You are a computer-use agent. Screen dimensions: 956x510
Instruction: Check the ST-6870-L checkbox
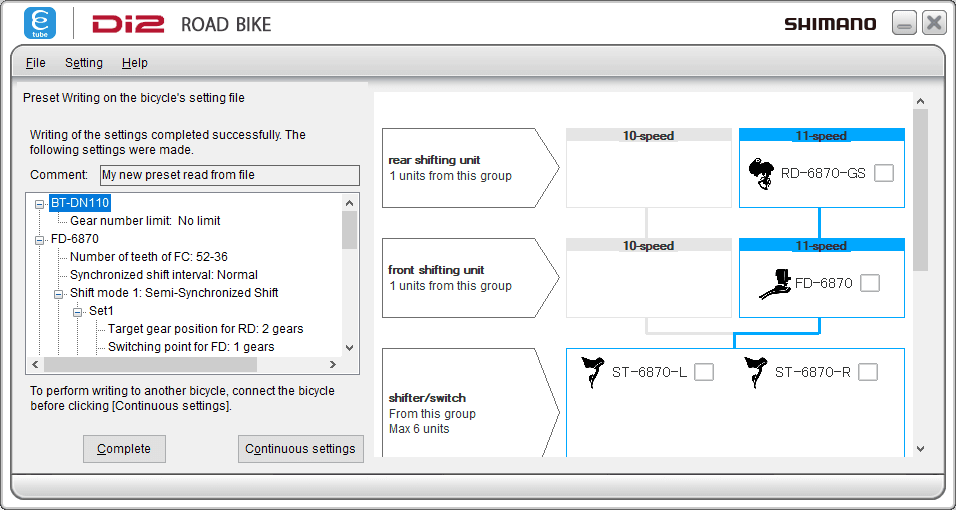click(x=704, y=372)
